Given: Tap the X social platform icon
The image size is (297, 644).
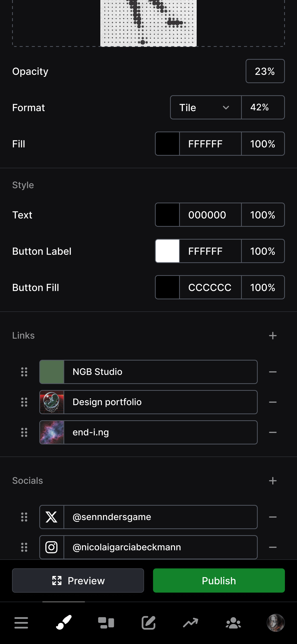Looking at the screenshot, I should point(52,517).
